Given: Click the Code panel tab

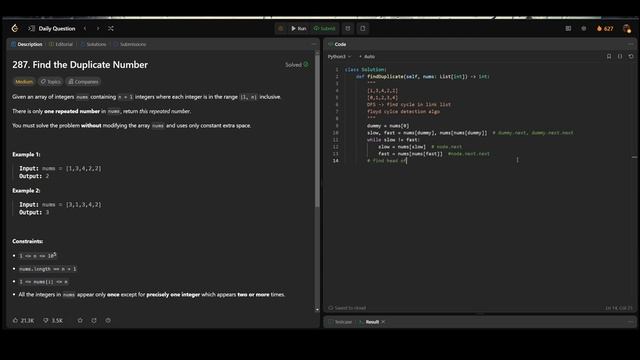Looking at the screenshot, I should (337, 44).
